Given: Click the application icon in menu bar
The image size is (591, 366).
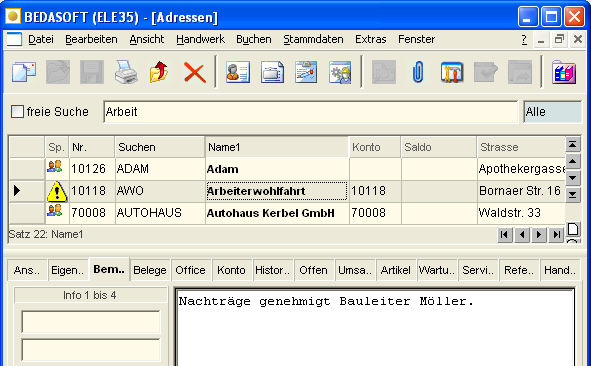Looking at the screenshot, I should click(x=14, y=39).
